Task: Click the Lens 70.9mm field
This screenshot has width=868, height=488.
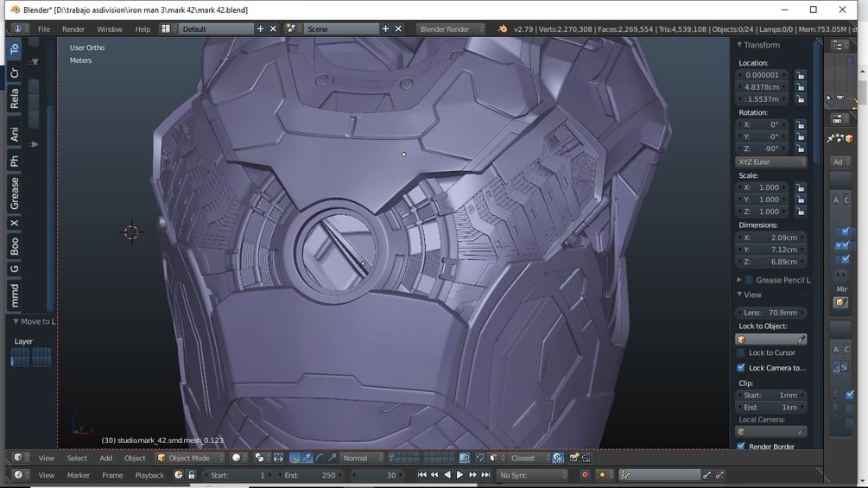Action: 770,312
